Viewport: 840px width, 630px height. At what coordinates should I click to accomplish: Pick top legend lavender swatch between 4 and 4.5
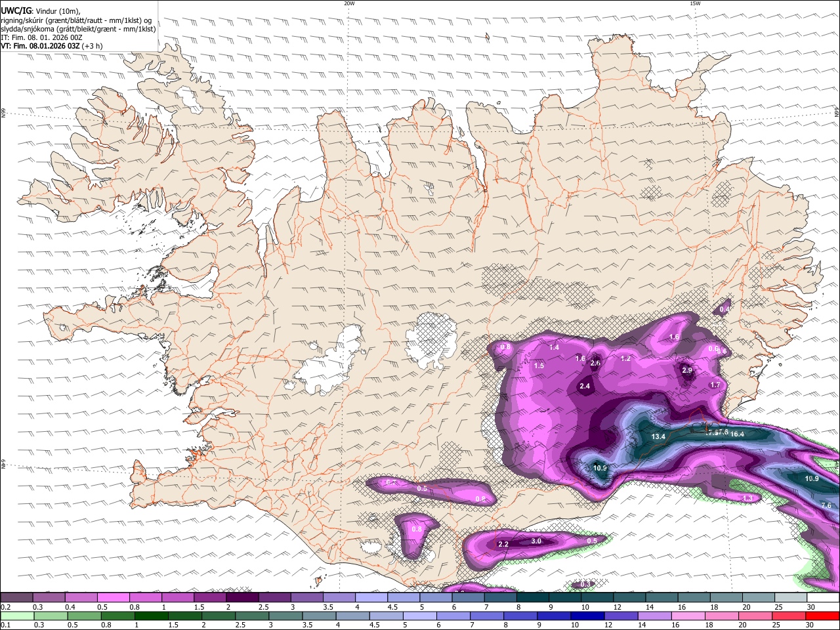point(371,598)
